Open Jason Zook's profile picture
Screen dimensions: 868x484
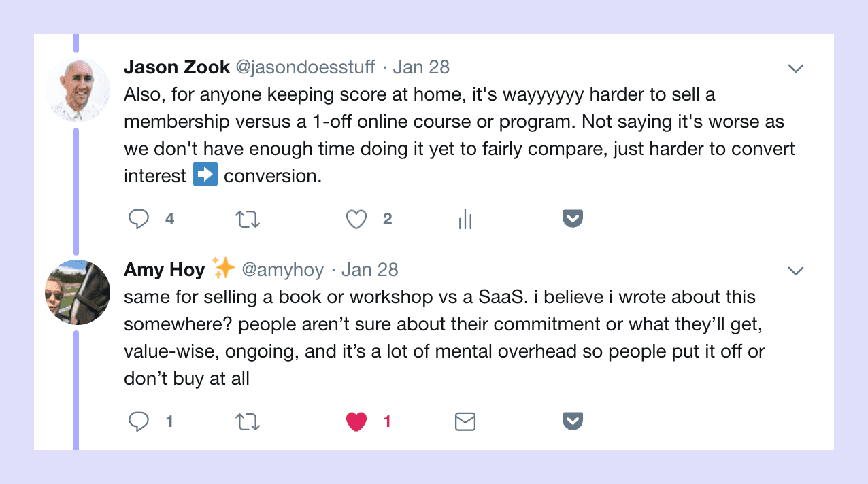[77, 88]
